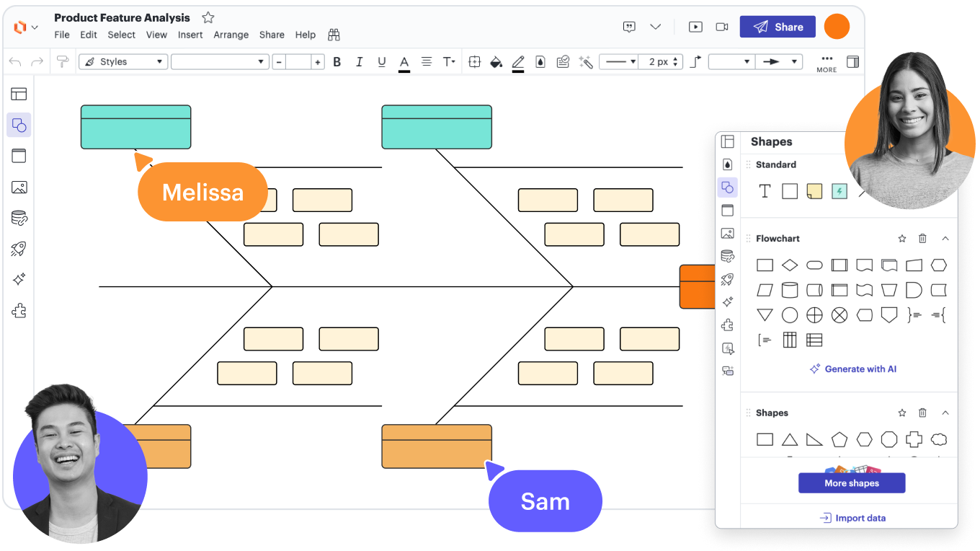Click the video camera icon
The width and height of the screenshot is (980, 551).
[x=721, y=27]
